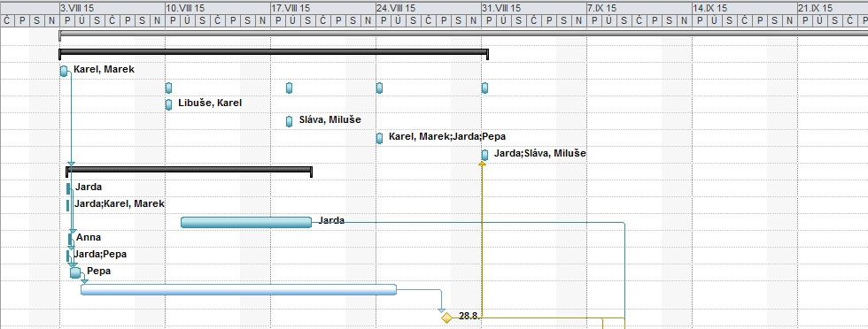The width and height of the screenshot is (868, 329).
Task: Select the black summary bar ending 31.VIII
Action: pos(274,52)
